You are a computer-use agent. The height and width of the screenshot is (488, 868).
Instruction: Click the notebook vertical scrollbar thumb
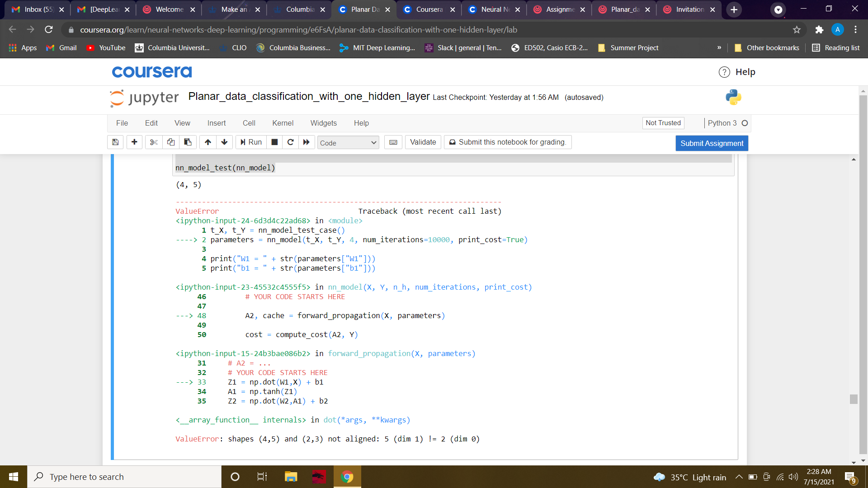click(x=854, y=399)
